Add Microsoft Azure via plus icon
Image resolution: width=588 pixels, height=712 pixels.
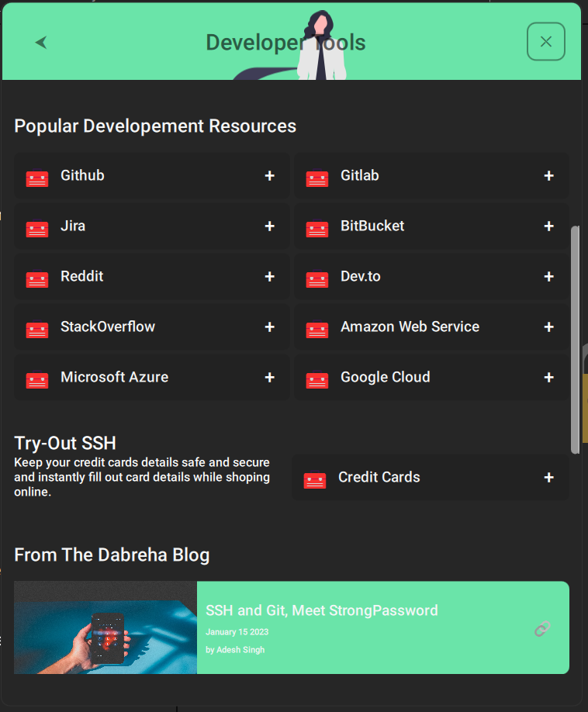point(269,378)
